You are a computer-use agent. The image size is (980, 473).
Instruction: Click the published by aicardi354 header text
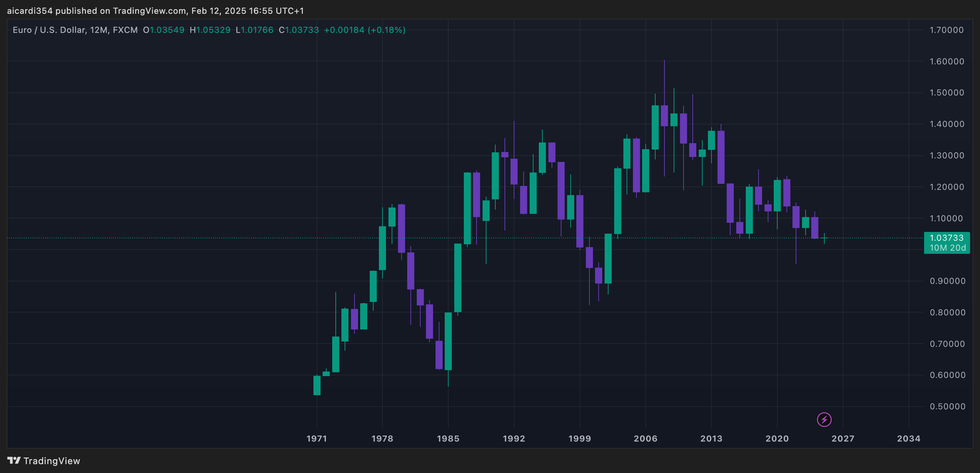pos(155,11)
